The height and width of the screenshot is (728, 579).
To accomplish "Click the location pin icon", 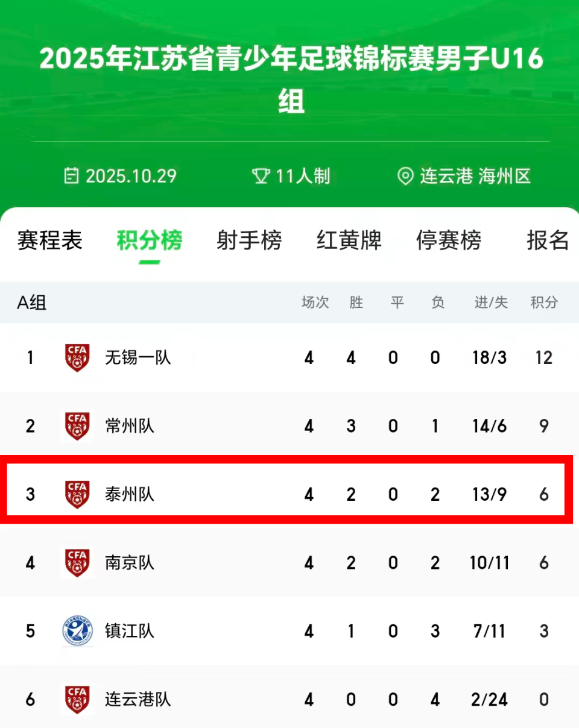I will tap(405, 177).
